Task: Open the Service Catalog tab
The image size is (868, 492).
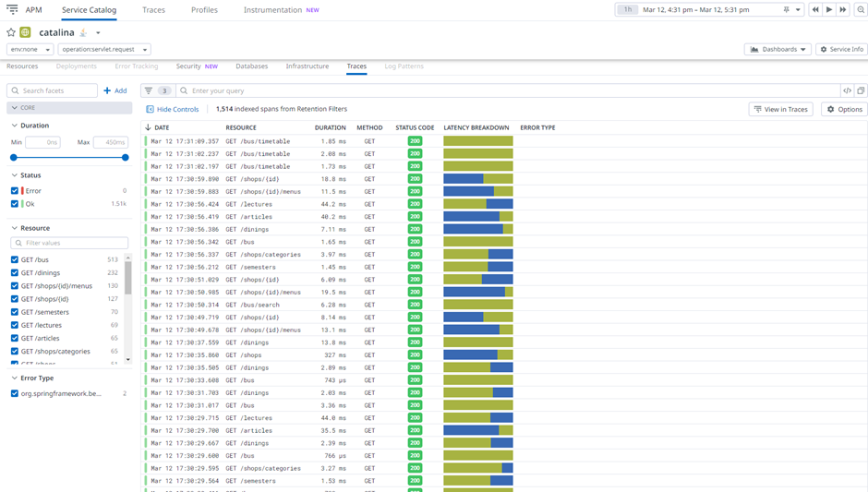Action: 90,10
